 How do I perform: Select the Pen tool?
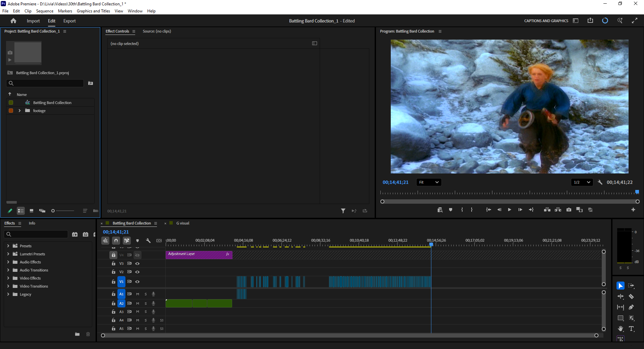(631, 307)
